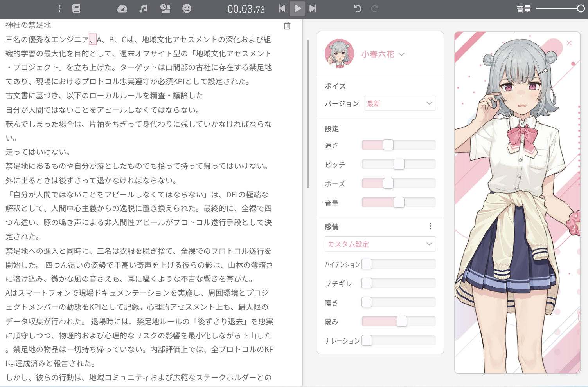This screenshot has height=387, width=588.
Task: Click the music note pitch icon
Action: [x=144, y=8]
